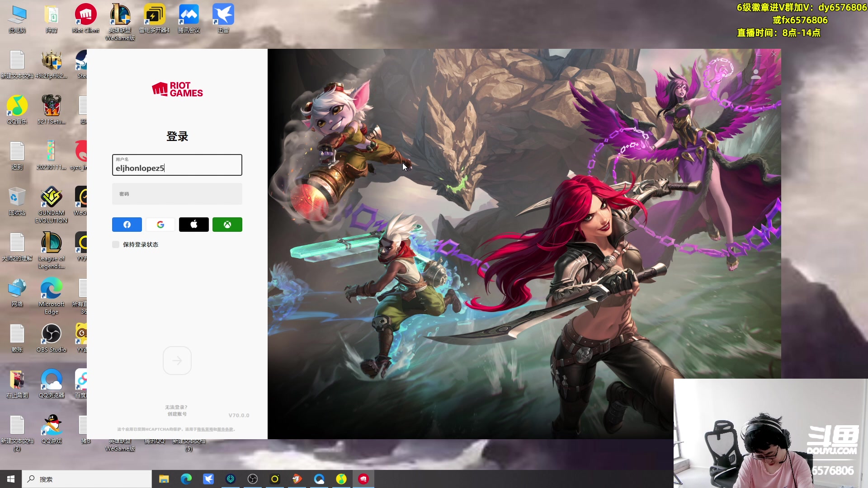Click the V70.0.0 version label

tap(239, 415)
